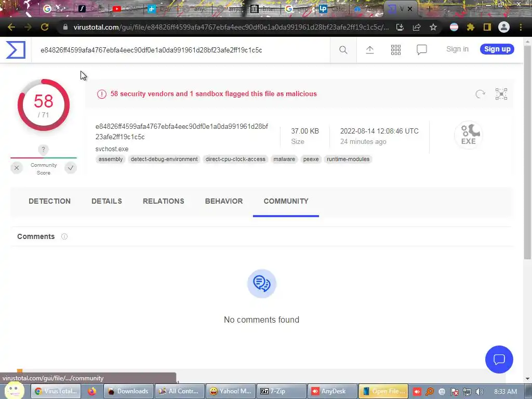Click the upload file icon
The image size is (532, 399).
pyautogui.click(x=369, y=50)
